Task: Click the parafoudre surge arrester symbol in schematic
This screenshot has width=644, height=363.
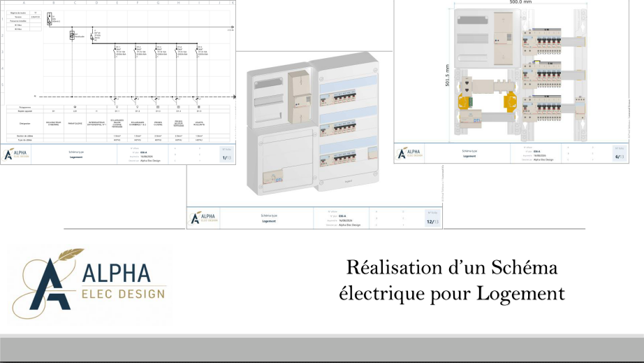Action: (x=72, y=36)
